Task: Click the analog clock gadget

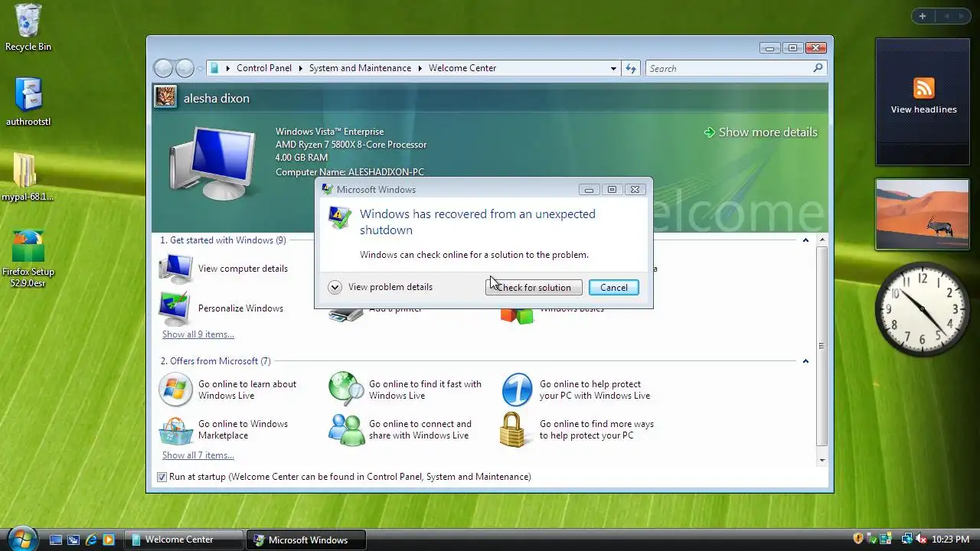Action: pyautogui.click(x=923, y=308)
